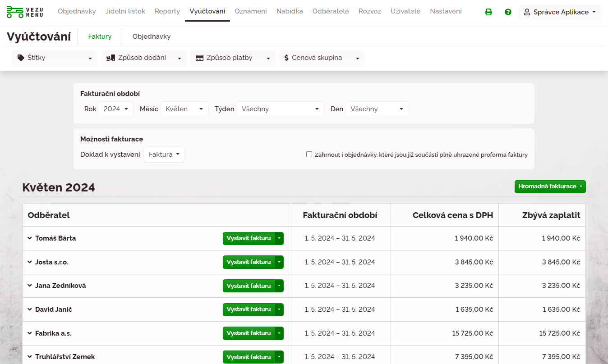Open help via question mark icon
Screen dimensions: 608x364
(x=508, y=12)
